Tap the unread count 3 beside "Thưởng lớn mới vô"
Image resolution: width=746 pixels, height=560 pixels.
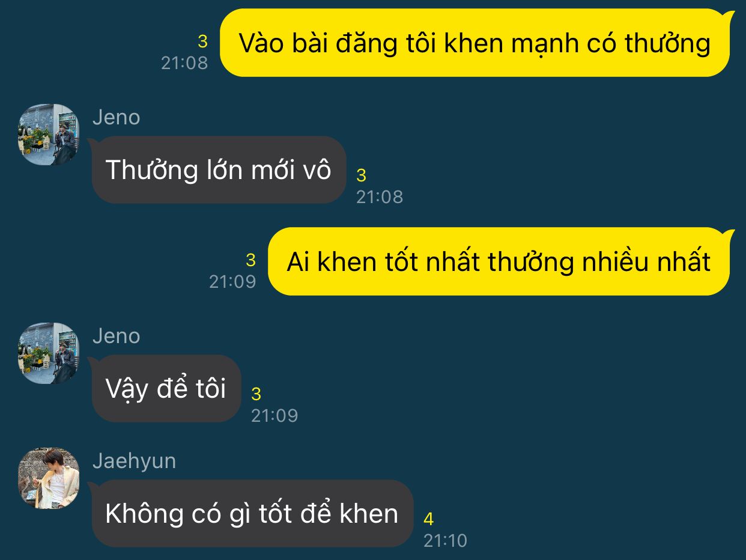pos(361,175)
